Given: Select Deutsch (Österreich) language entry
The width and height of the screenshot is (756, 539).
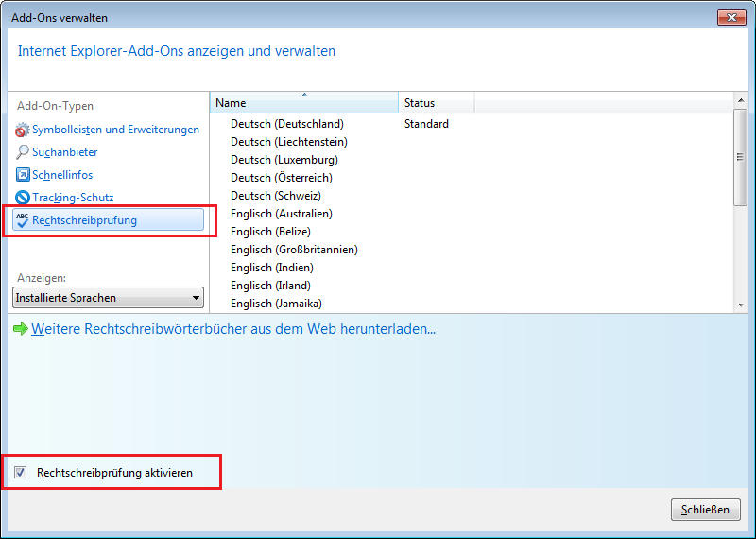Looking at the screenshot, I should click(x=281, y=178).
